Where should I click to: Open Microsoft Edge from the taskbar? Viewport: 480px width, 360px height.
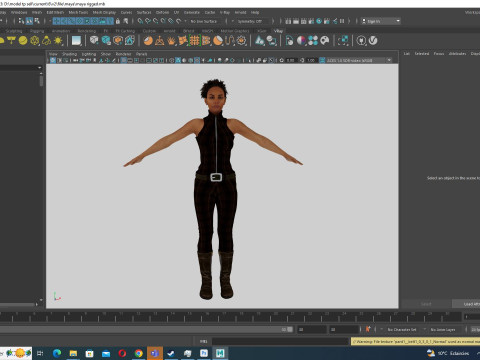[x=57, y=353]
